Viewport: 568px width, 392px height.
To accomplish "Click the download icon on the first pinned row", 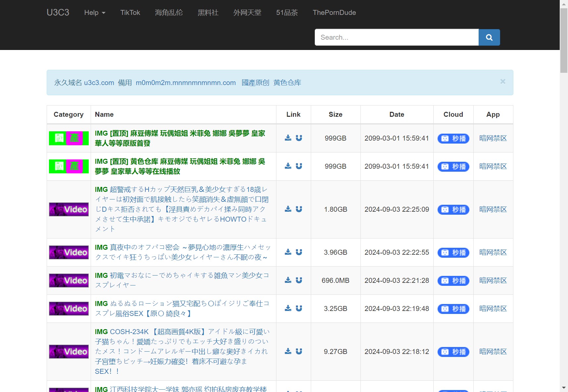I will 288,138.
